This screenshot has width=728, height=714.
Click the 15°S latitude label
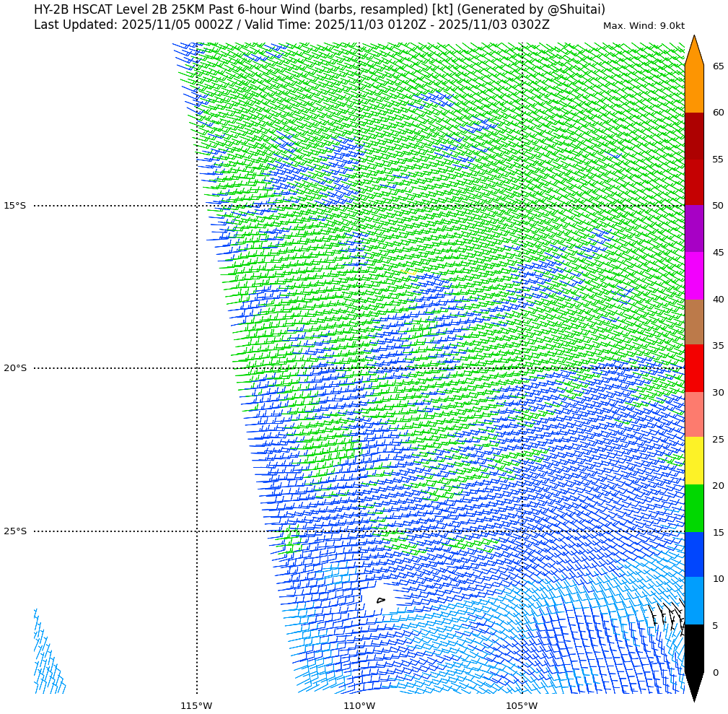click(14, 206)
